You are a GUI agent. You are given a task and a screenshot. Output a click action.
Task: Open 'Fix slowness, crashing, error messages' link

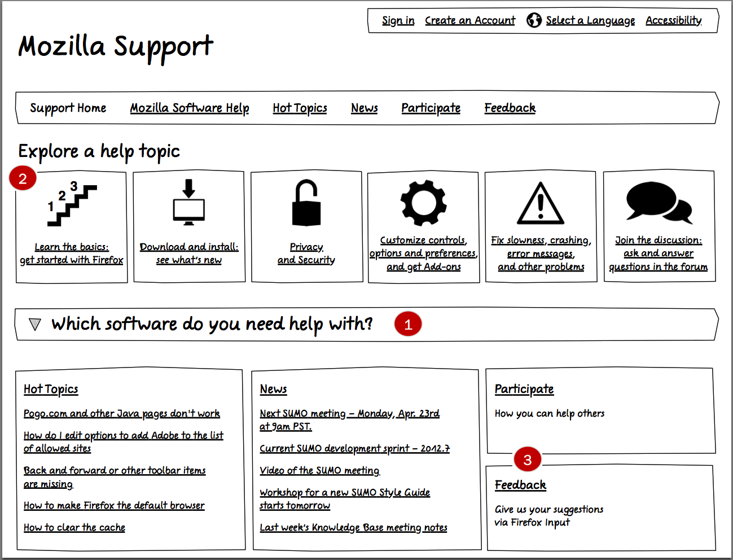pos(541,253)
